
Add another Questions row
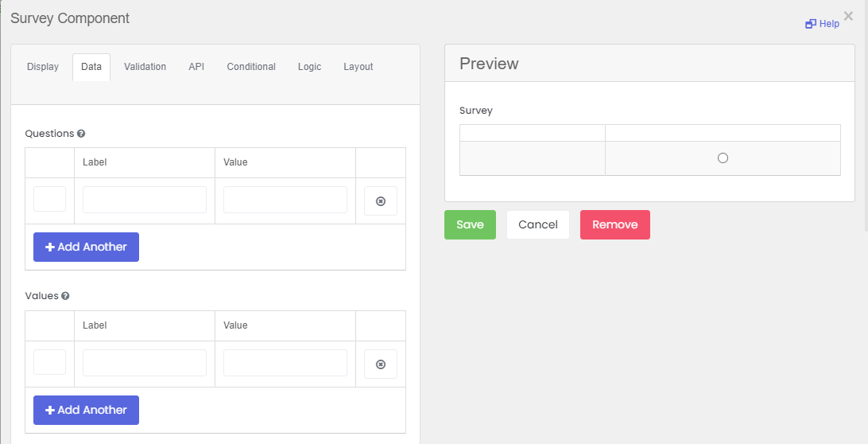tap(87, 247)
